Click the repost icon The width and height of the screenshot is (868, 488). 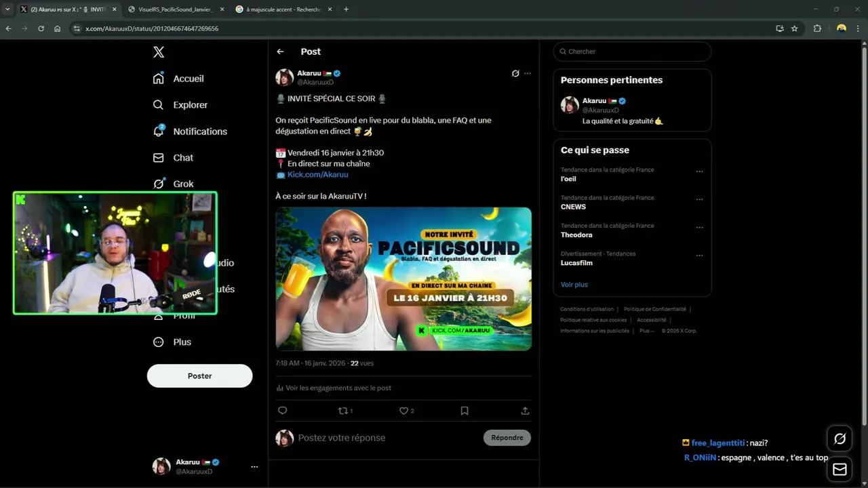point(344,411)
